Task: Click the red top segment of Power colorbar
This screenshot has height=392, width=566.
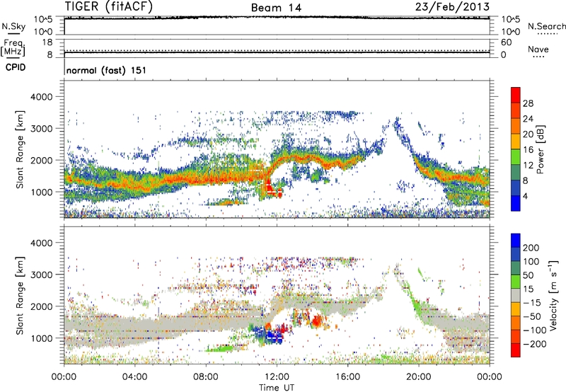Action: (x=516, y=95)
